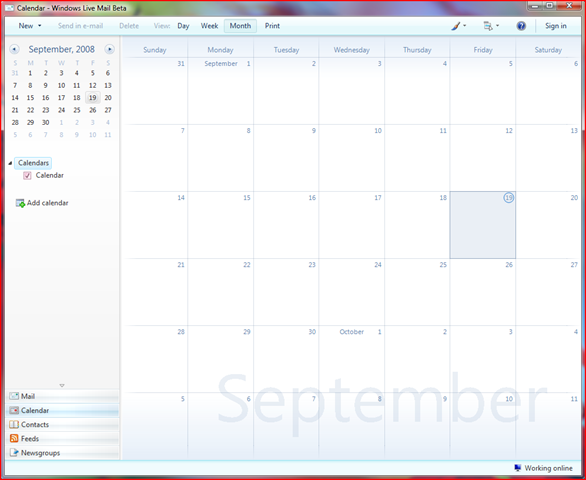The height and width of the screenshot is (480, 586).
Task: Collapse the Calendars tree group
Action: (10, 163)
